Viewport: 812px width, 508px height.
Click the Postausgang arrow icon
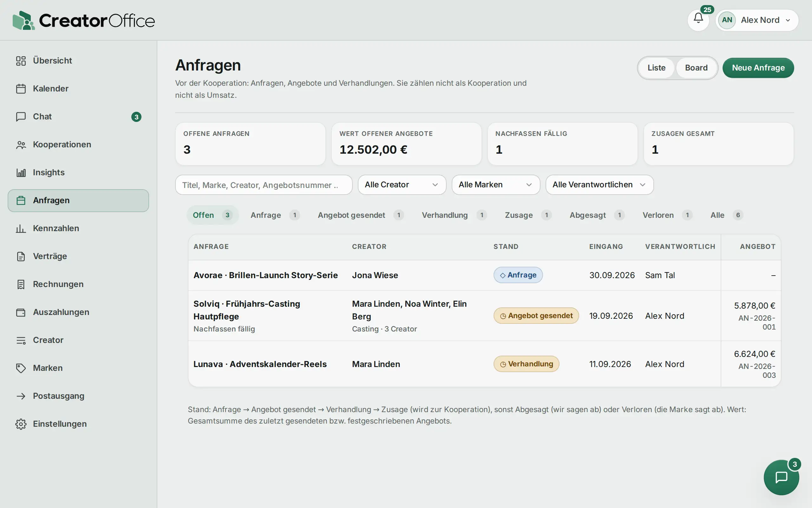21,396
